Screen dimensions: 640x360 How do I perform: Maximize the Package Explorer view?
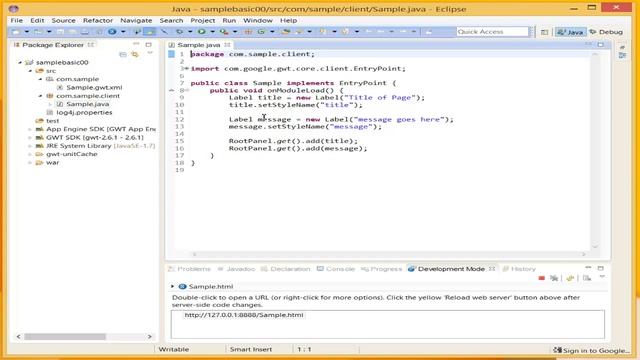(x=148, y=44)
